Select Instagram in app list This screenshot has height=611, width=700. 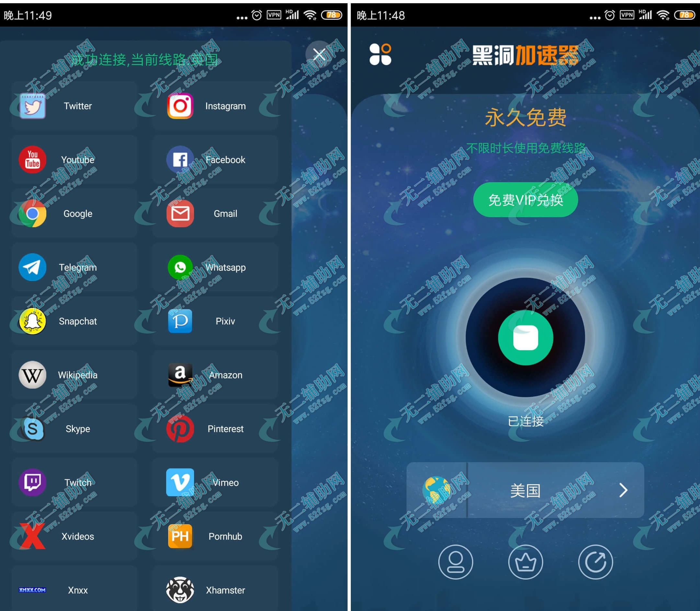225,106
